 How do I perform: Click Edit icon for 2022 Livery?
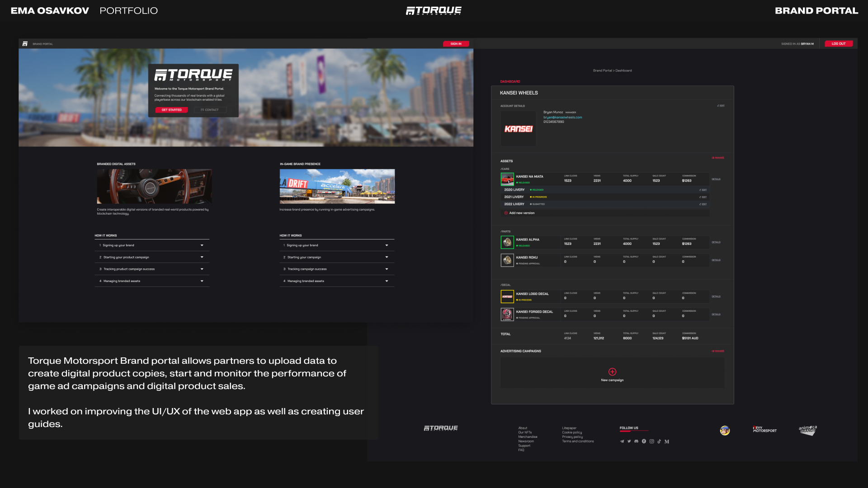click(x=703, y=204)
